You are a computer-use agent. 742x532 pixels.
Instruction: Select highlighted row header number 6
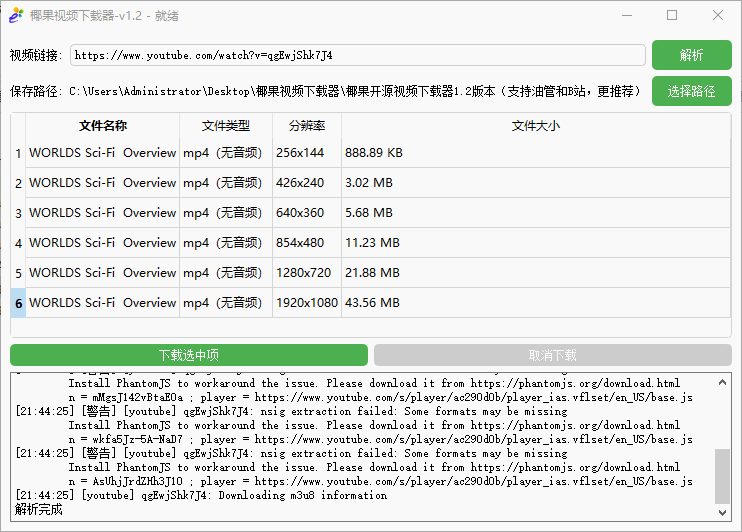(x=18, y=303)
